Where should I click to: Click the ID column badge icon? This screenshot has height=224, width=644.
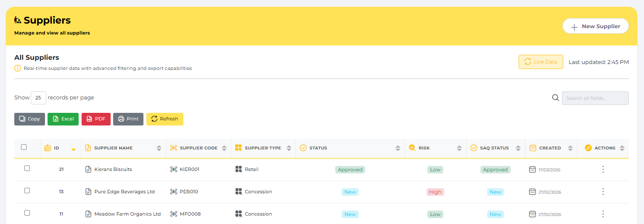tap(47, 148)
